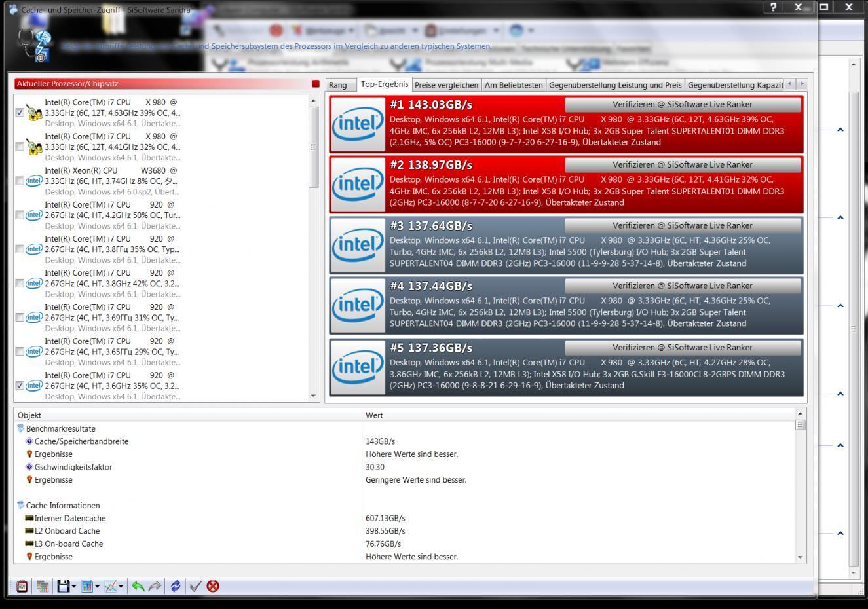This screenshot has height=609, width=868.
Task: Click background window vertical scrollbar thumb
Action: pyautogui.click(x=853, y=329)
